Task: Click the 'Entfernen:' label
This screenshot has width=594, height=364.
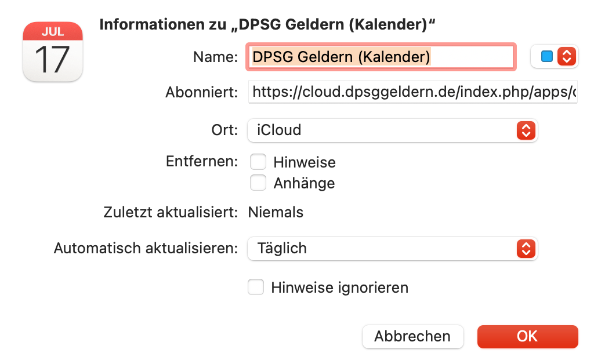Action: [x=202, y=161]
